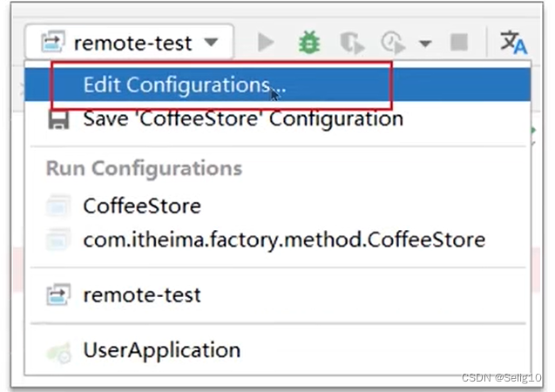Expand the small arrow next to profiler

(x=425, y=44)
